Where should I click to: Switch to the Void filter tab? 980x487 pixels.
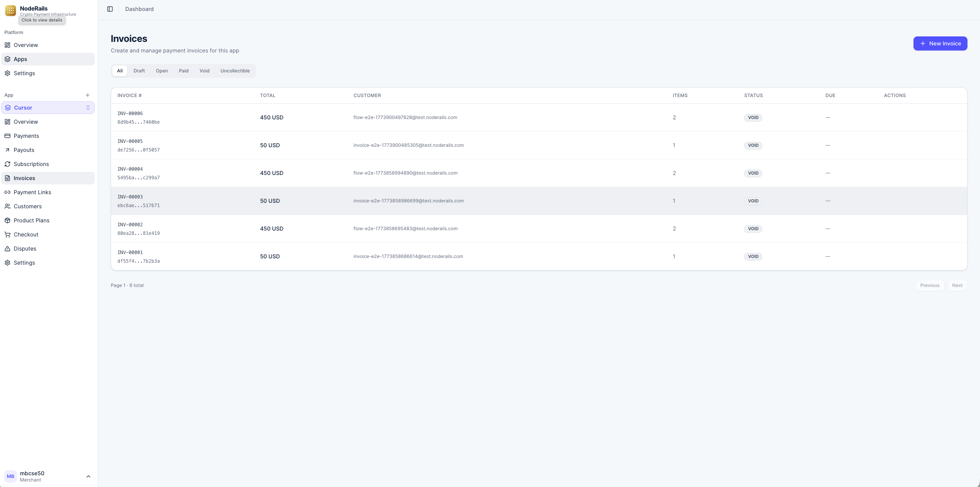[x=204, y=71]
